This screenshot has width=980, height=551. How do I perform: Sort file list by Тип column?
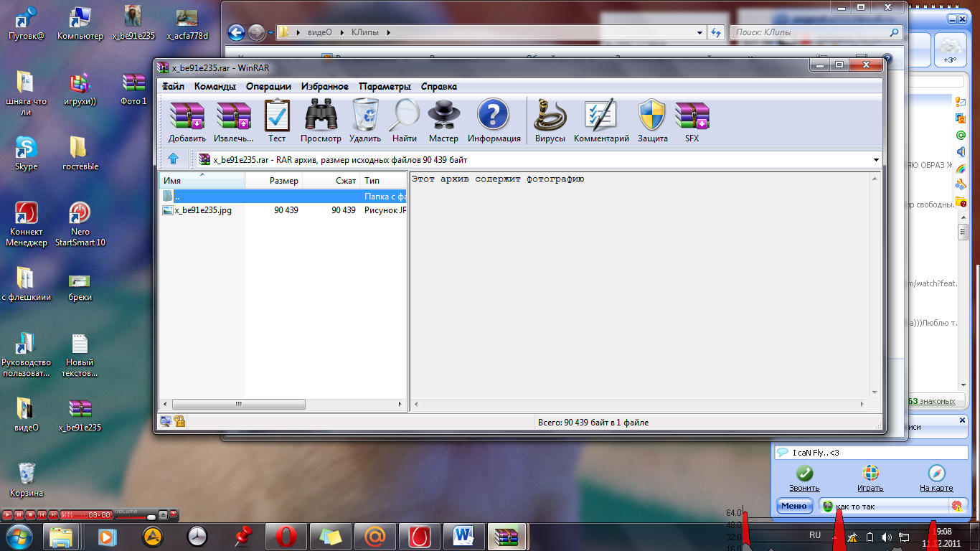click(x=384, y=180)
